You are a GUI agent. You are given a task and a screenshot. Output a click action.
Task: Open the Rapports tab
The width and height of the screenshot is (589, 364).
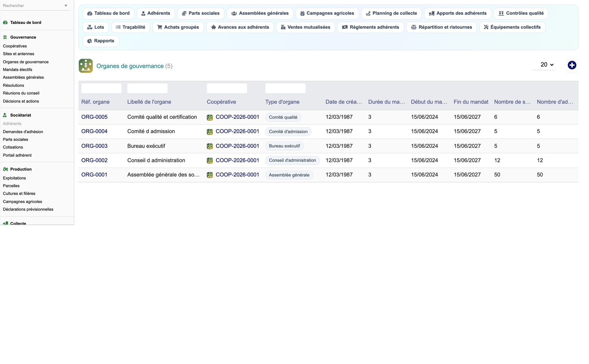(101, 41)
